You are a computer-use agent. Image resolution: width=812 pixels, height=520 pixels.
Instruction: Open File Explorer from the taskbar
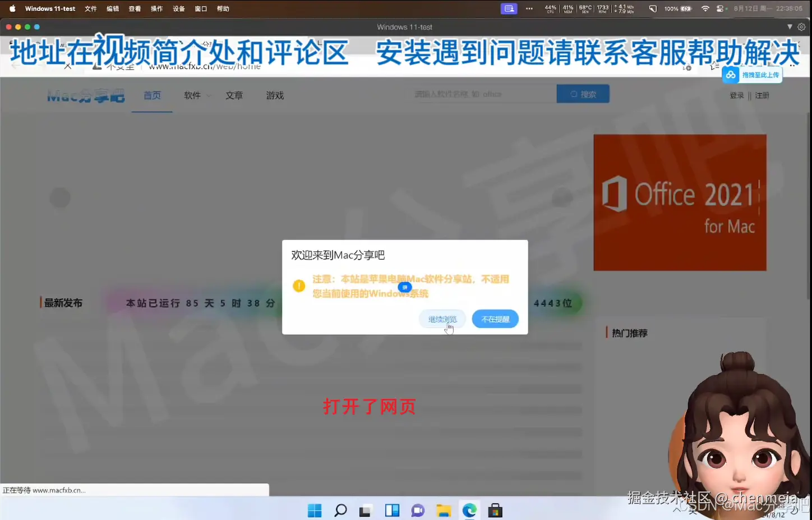pos(444,510)
